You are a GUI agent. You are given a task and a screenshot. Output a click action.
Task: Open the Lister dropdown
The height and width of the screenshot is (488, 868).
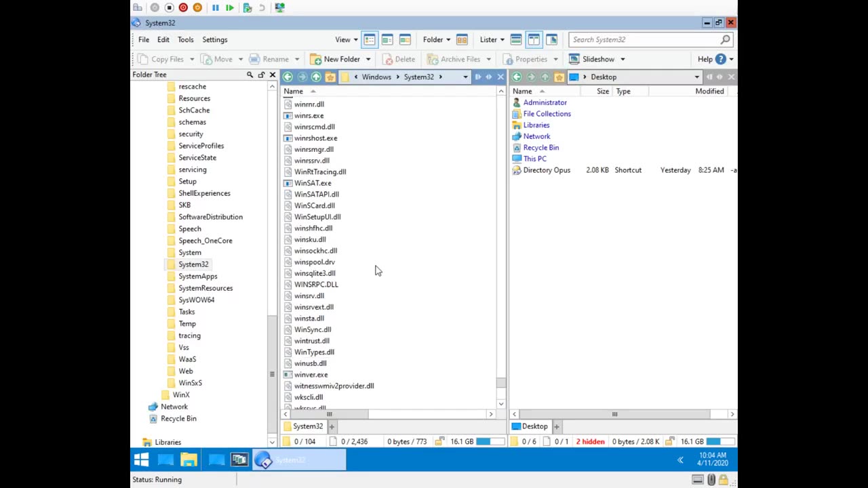tap(492, 39)
